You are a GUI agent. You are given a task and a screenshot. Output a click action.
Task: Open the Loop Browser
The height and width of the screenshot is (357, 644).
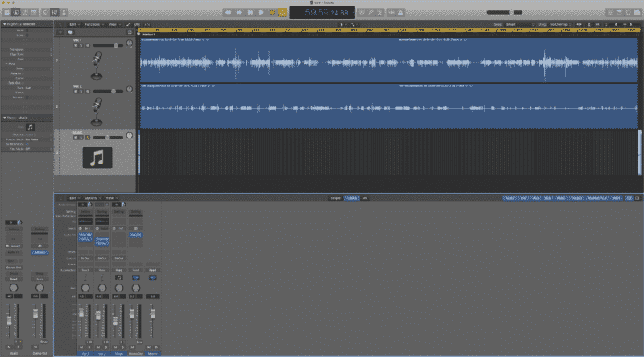click(x=629, y=12)
